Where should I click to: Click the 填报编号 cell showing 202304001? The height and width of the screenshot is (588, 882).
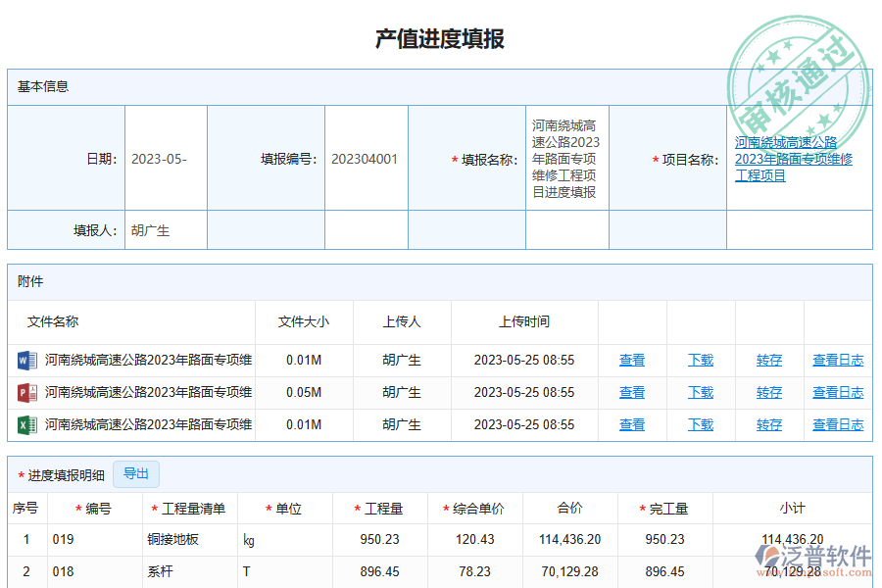365,159
